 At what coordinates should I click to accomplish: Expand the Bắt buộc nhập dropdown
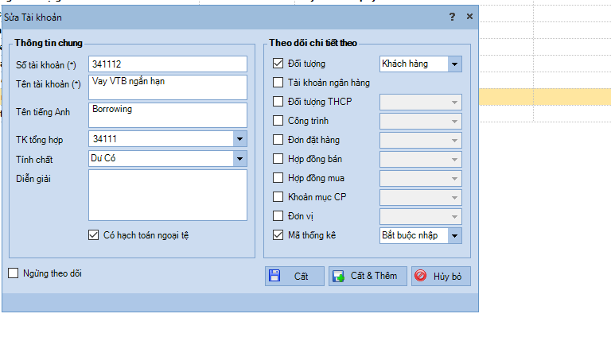point(454,235)
